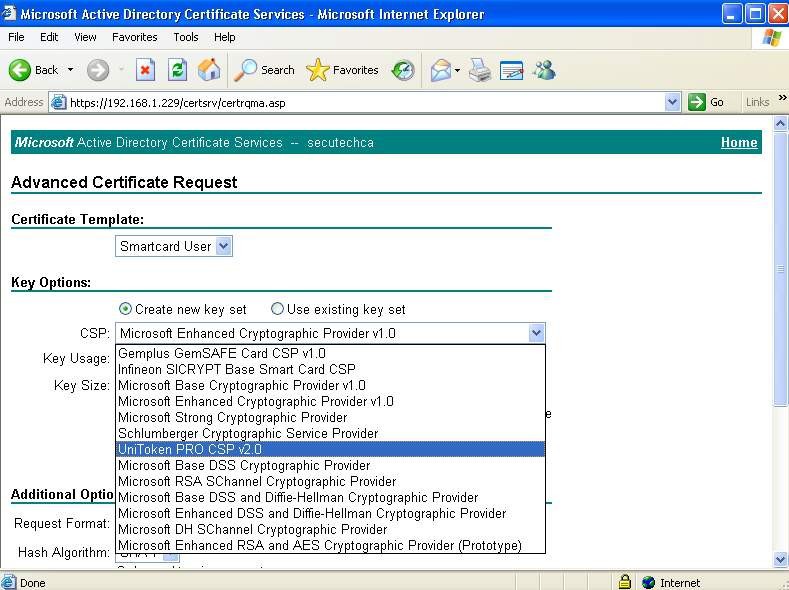Click the vertical scrollbar down arrow
The image size is (789, 590).
pos(780,559)
